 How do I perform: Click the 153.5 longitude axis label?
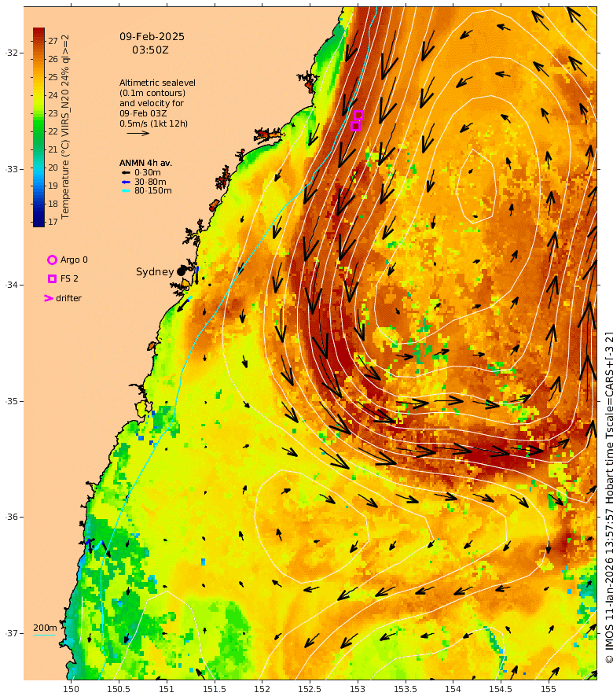coord(405,689)
